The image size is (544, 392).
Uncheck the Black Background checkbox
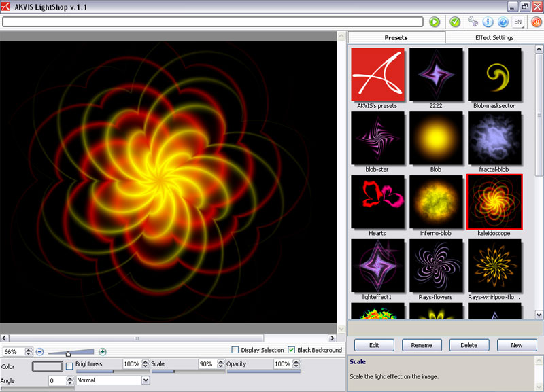(292, 350)
